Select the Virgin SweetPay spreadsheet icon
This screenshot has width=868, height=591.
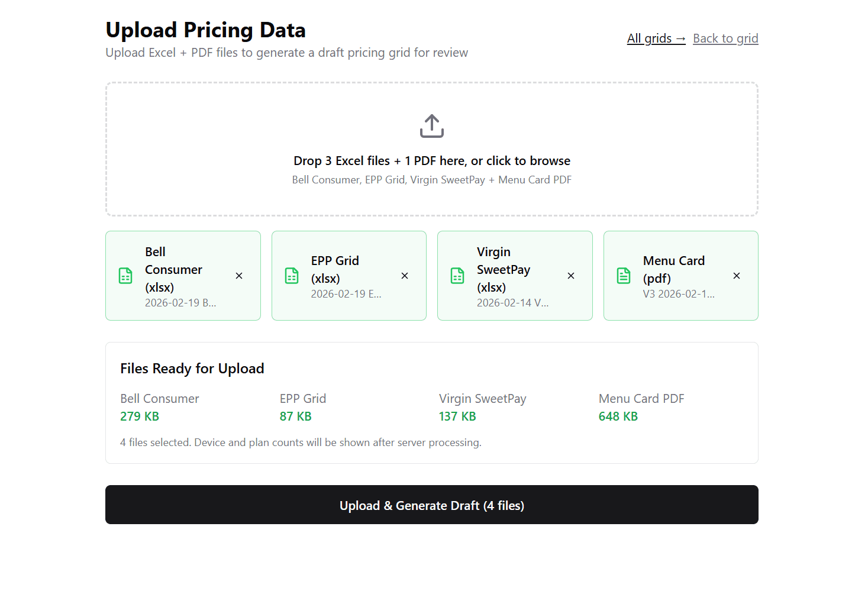tap(457, 275)
